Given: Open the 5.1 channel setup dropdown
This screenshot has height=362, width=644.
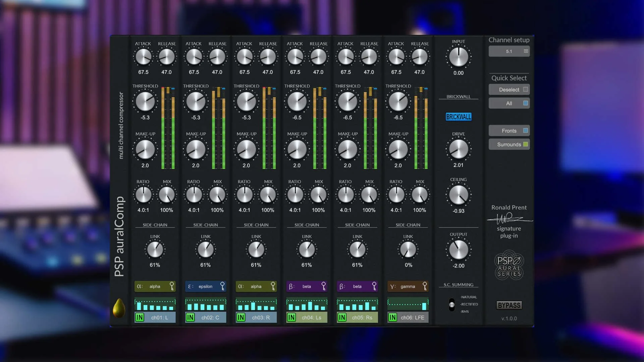Looking at the screenshot, I should 509,51.
